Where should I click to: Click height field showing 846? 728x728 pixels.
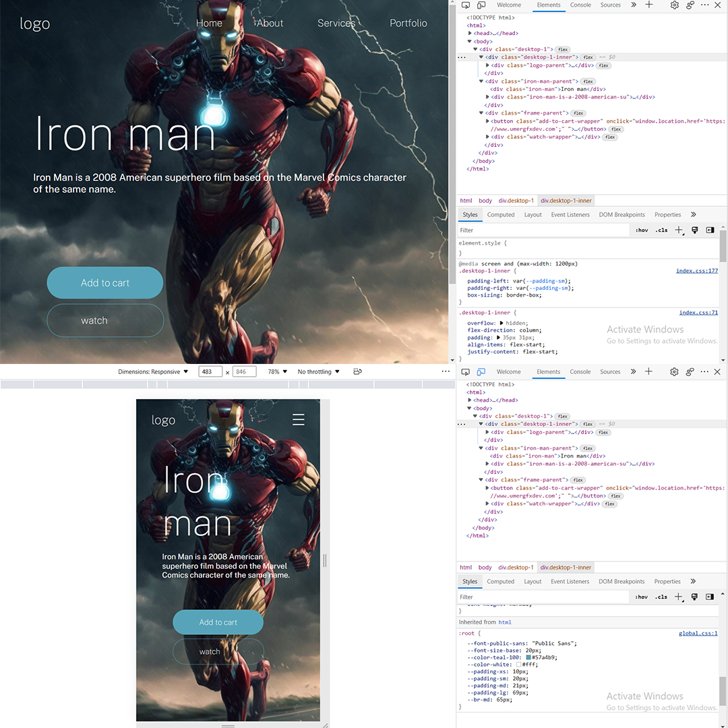pos(244,372)
